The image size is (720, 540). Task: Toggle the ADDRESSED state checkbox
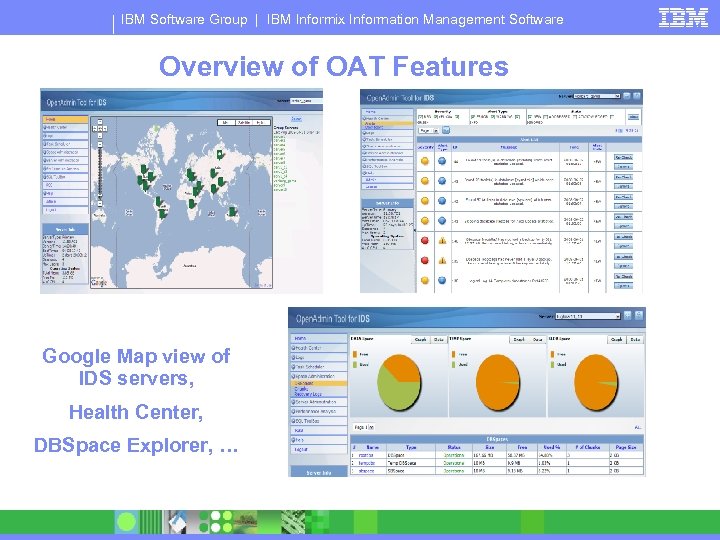(546, 117)
